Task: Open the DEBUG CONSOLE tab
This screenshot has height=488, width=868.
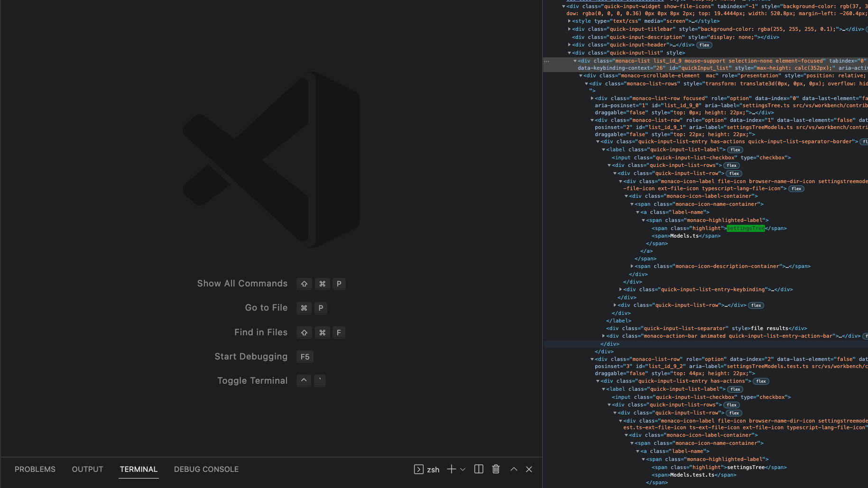Action: click(206, 469)
